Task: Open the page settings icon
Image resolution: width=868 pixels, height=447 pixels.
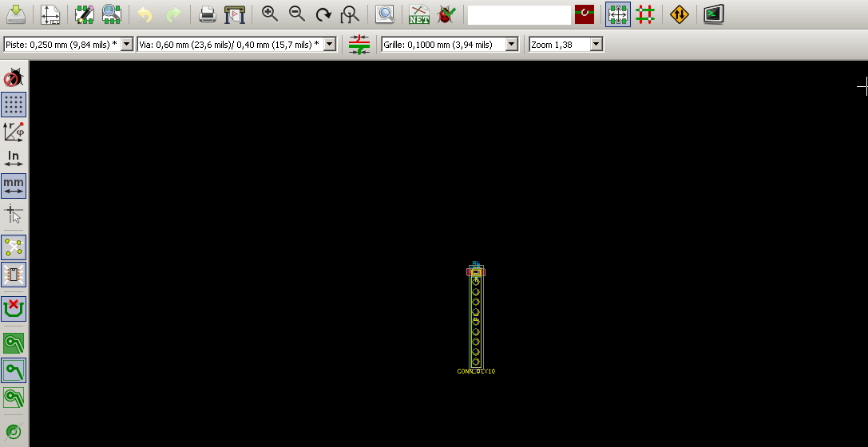Action: [50, 14]
